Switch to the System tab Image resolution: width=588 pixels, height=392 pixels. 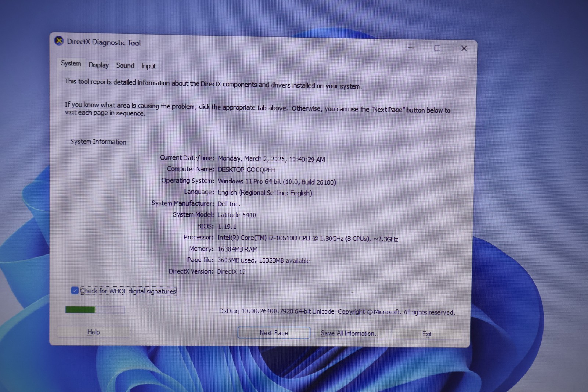click(71, 63)
